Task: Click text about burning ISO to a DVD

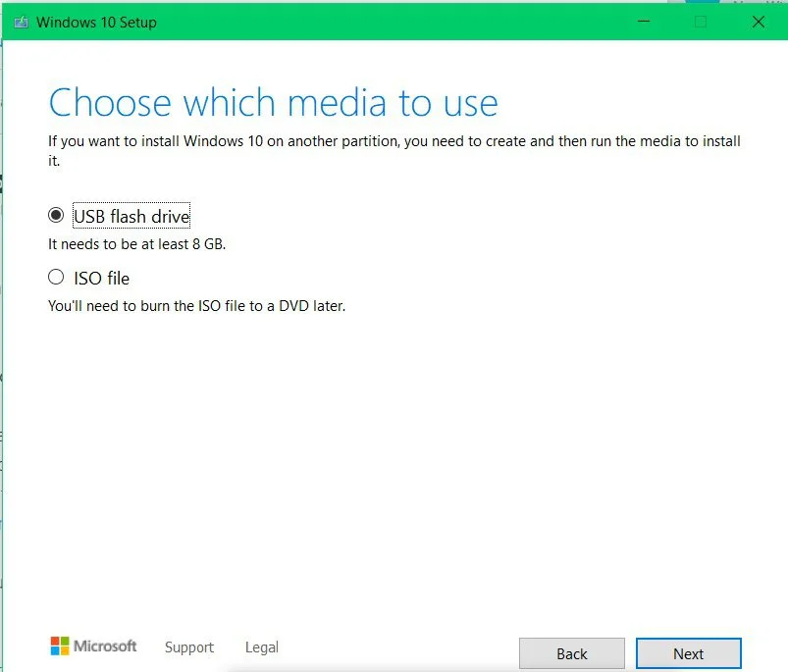Action: (196, 306)
